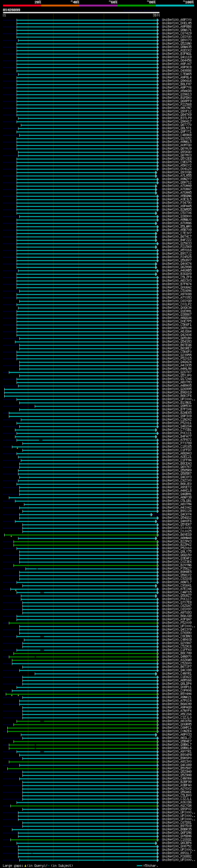Click the orange ~40% identity legend segment
The image size is (197, 868).
point(60,6)
